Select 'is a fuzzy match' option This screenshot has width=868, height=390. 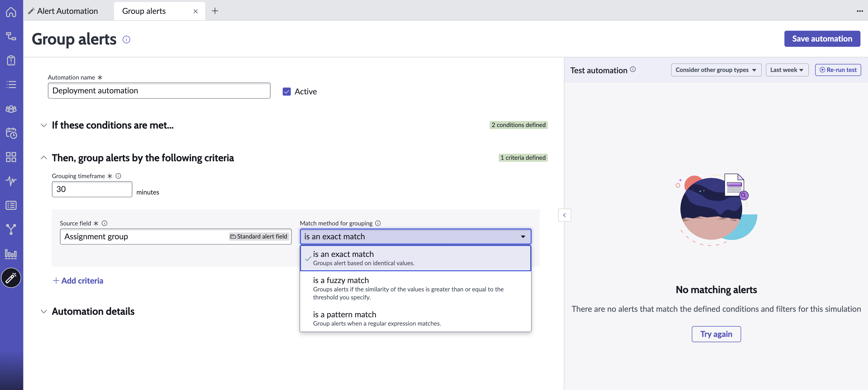415,288
